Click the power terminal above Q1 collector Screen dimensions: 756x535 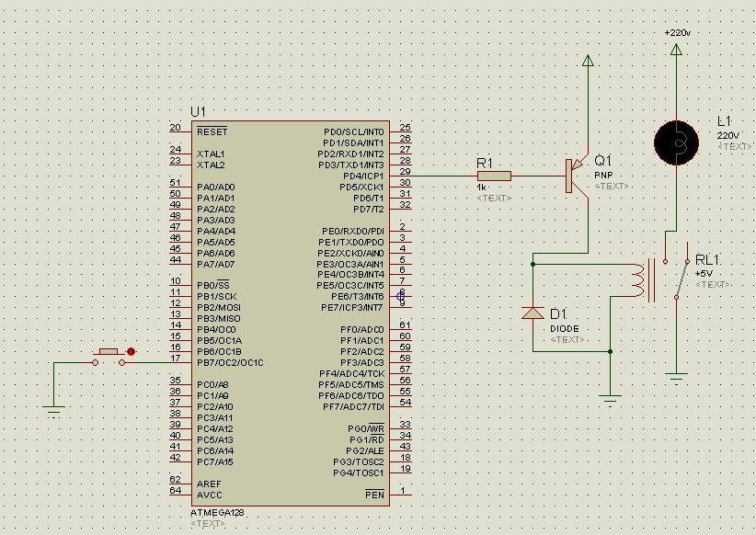click(x=589, y=60)
